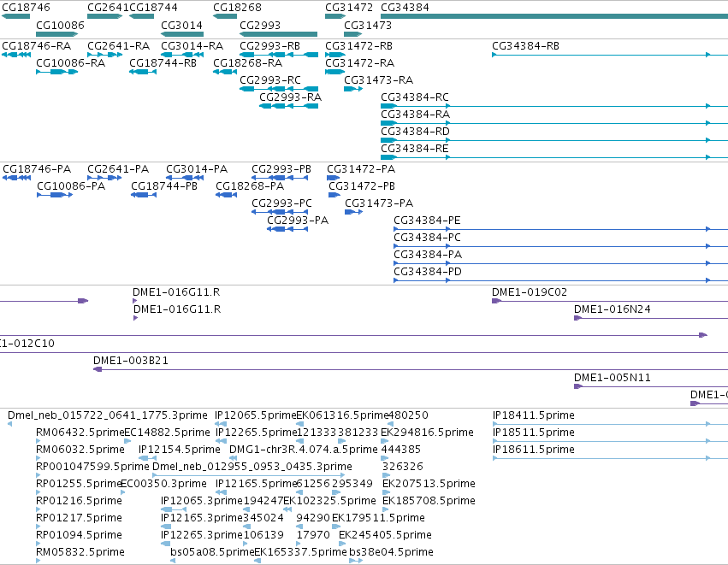Viewport: 728px width, 565px height.
Task: Select EST label RP001047599.5prime
Action: pyautogui.click(x=92, y=468)
